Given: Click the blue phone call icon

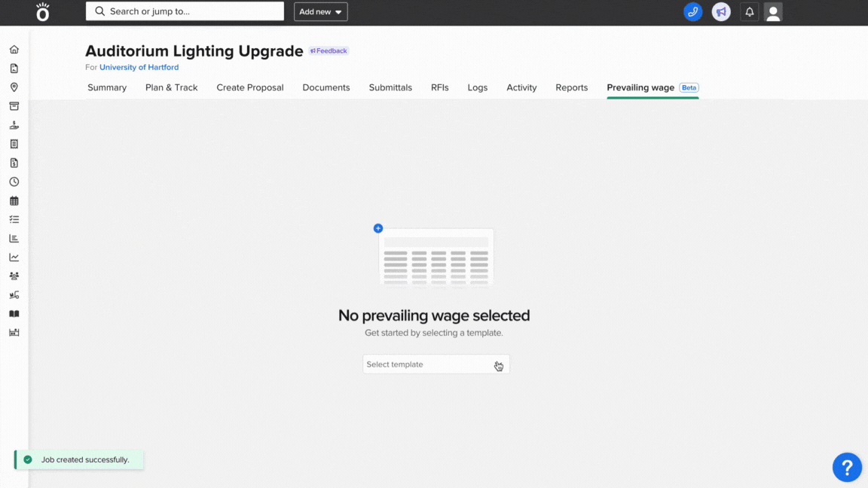Looking at the screenshot, I should coord(692,12).
